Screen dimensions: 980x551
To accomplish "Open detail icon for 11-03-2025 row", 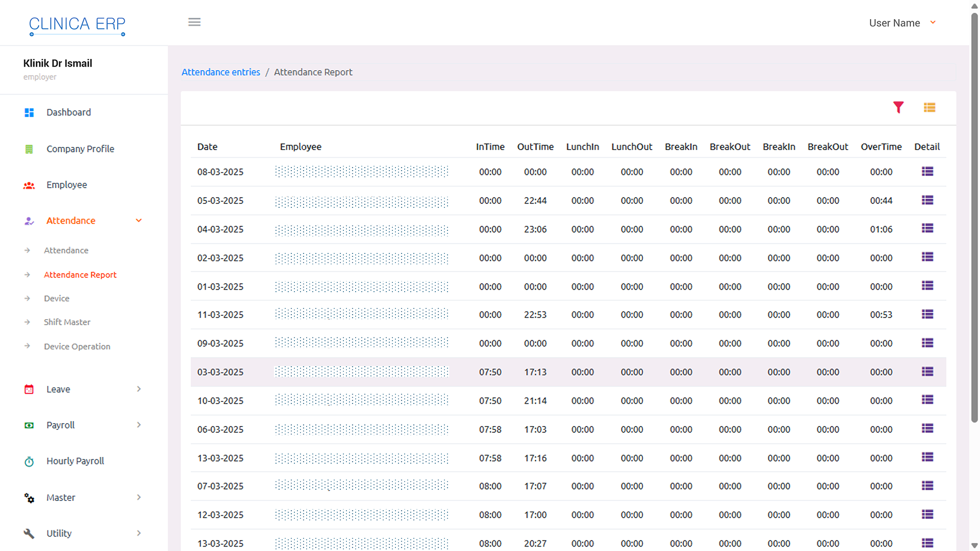I will (927, 314).
